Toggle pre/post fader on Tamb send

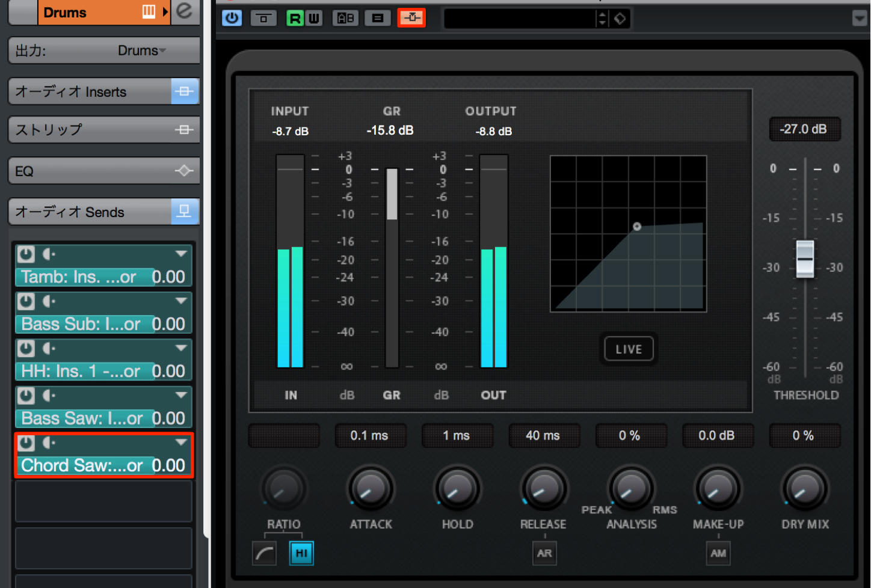click(49, 254)
